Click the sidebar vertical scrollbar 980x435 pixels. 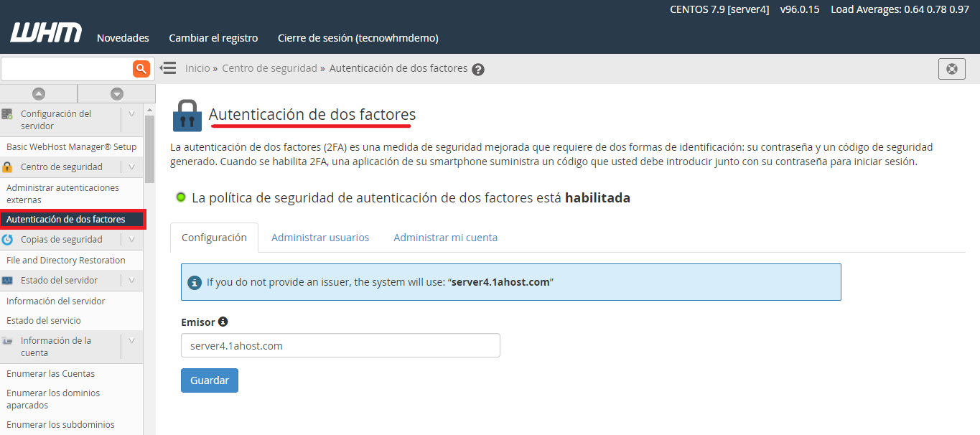pyautogui.click(x=149, y=151)
